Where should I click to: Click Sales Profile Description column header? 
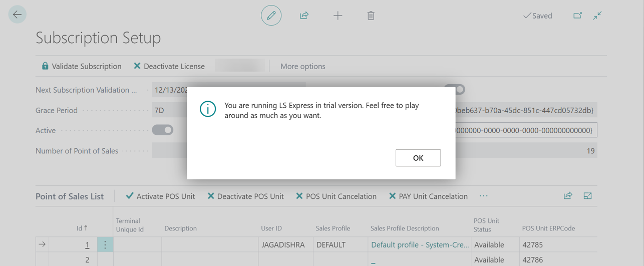405,228
